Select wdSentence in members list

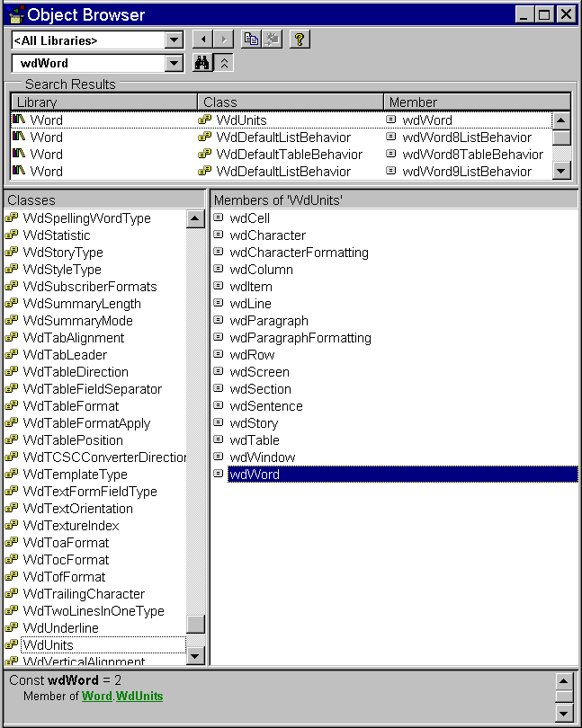click(x=265, y=406)
